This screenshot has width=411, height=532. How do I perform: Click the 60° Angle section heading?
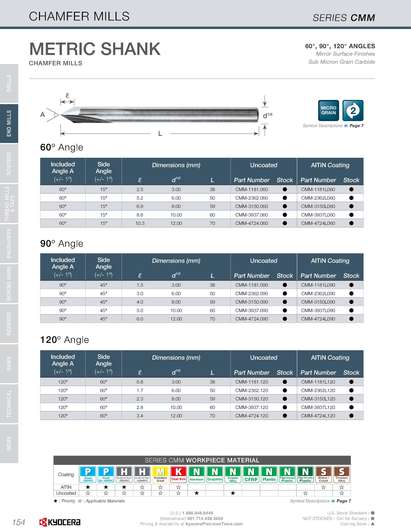(x=62, y=147)
